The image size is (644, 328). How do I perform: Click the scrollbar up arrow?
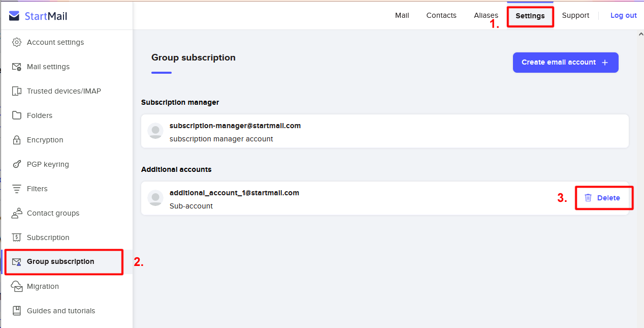(640, 34)
